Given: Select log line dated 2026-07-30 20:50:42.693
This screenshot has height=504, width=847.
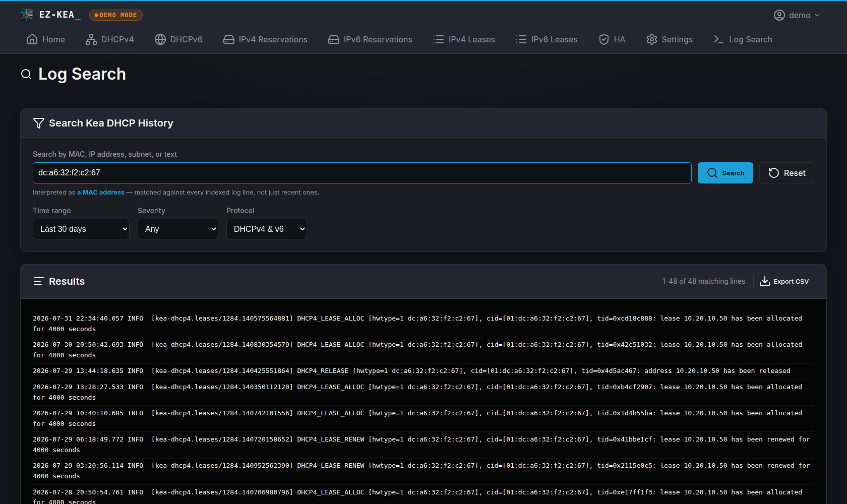Looking at the screenshot, I should [423, 350].
